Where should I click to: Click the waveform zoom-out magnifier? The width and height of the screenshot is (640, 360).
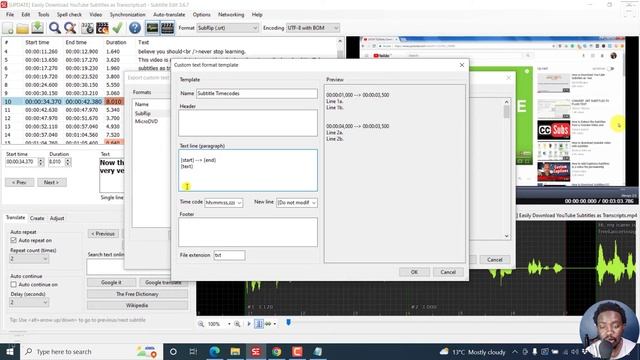tap(201, 324)
